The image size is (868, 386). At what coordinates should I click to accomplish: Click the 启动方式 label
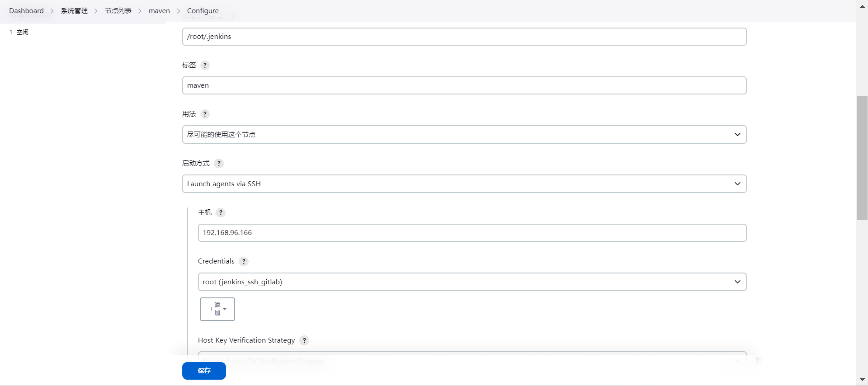196,163
